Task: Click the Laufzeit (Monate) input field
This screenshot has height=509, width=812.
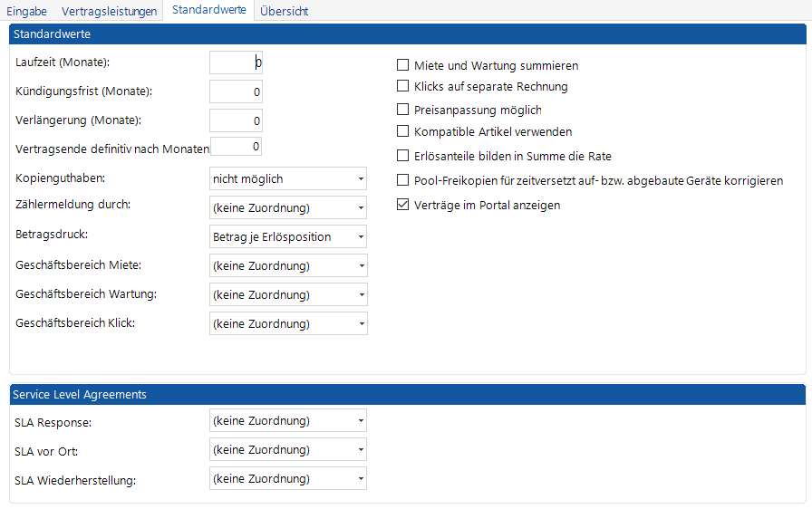Action: tap(236, 62)
